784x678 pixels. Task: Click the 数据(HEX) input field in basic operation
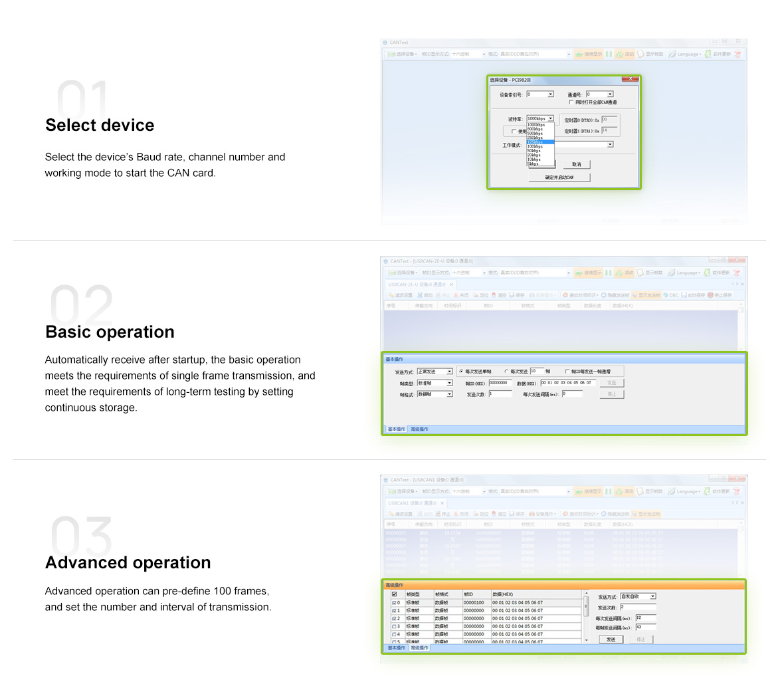[x=568, y=383]
